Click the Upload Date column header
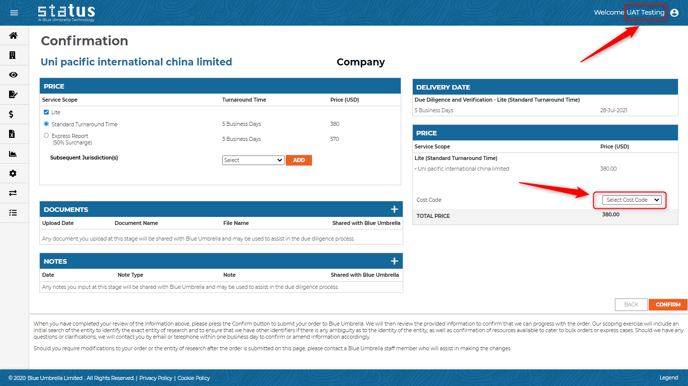The width and height of the screenshot is (688, 386). (58, 223)
